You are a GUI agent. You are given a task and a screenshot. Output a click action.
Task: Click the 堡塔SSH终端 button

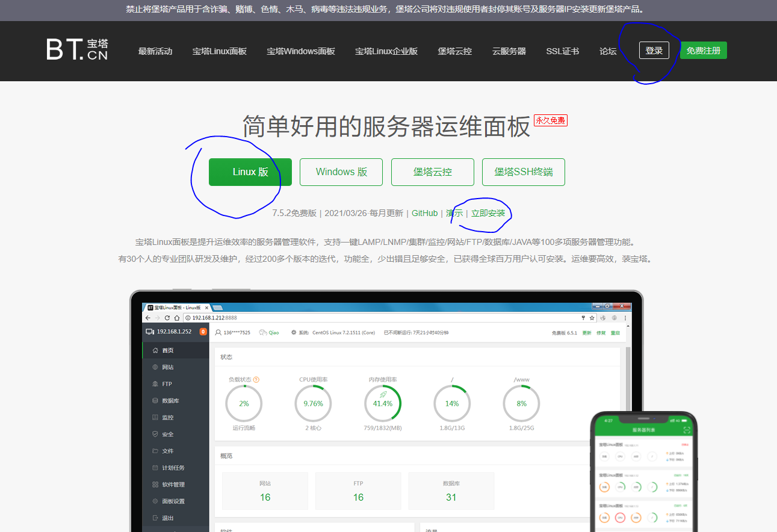click(524, 172)
